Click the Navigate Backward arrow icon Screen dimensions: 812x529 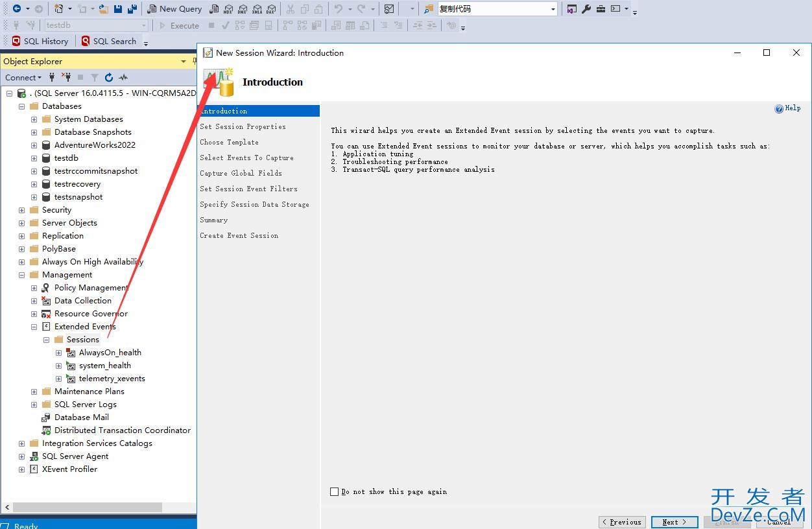(17, 9)
